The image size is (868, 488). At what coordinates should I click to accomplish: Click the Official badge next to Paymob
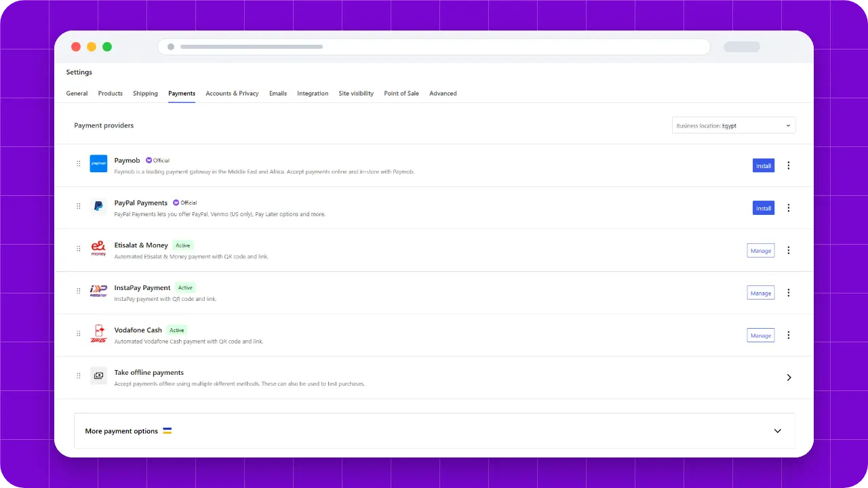coord(157,161)
